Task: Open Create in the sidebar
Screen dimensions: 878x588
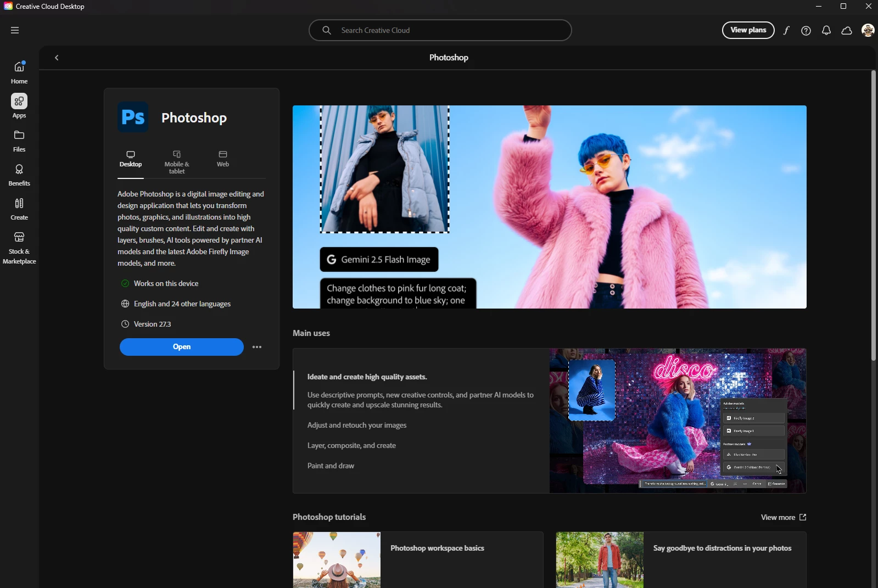Action: click(19, 209)
